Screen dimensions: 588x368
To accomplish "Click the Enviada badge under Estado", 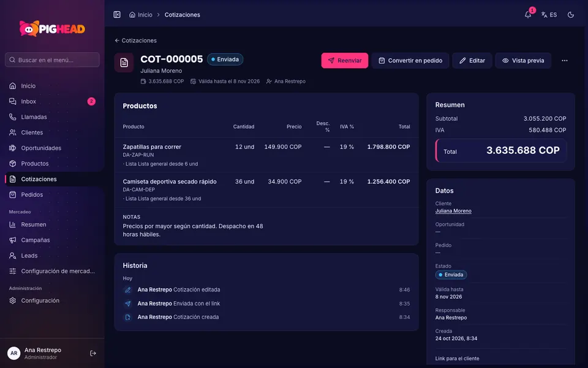I will pos(451,275).
